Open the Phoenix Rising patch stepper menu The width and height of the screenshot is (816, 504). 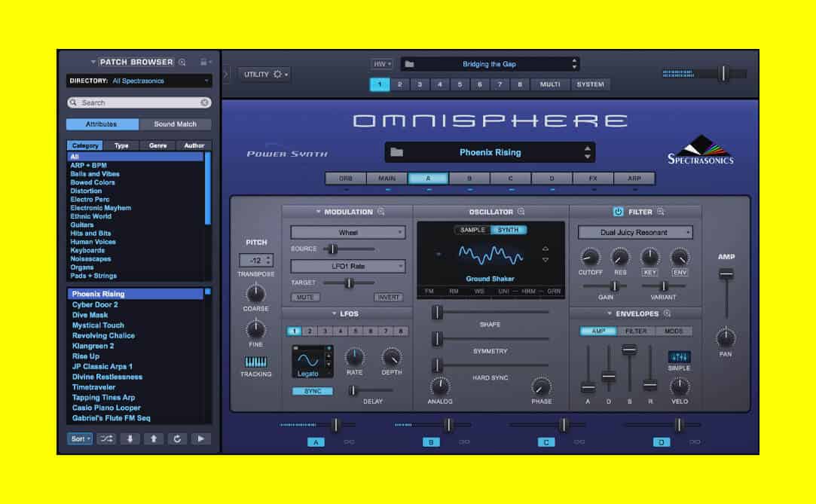(x=587, y=152)
